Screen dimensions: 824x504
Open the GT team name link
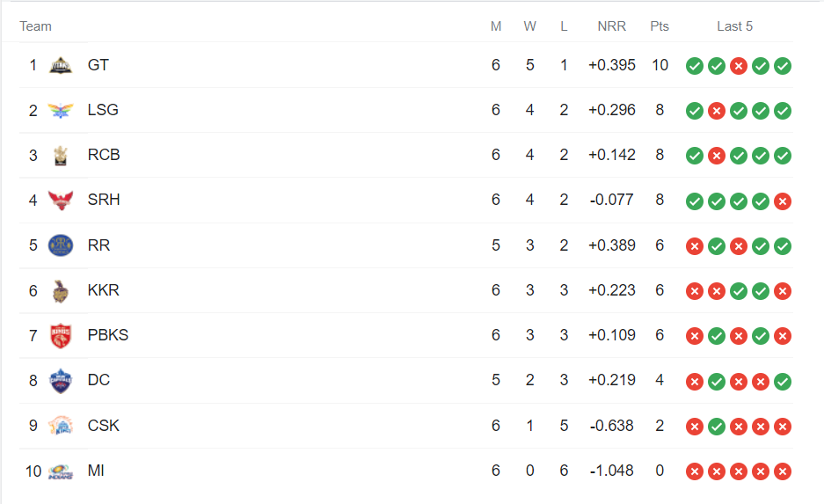tap(98, 65)
